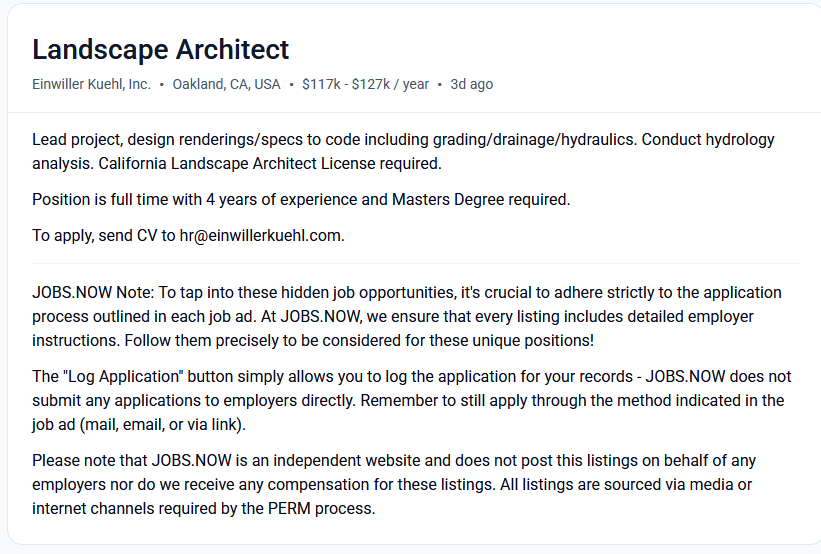Click the divider line above the JOBS.NOW note
821x554 pixels.
tap(415, 263)
